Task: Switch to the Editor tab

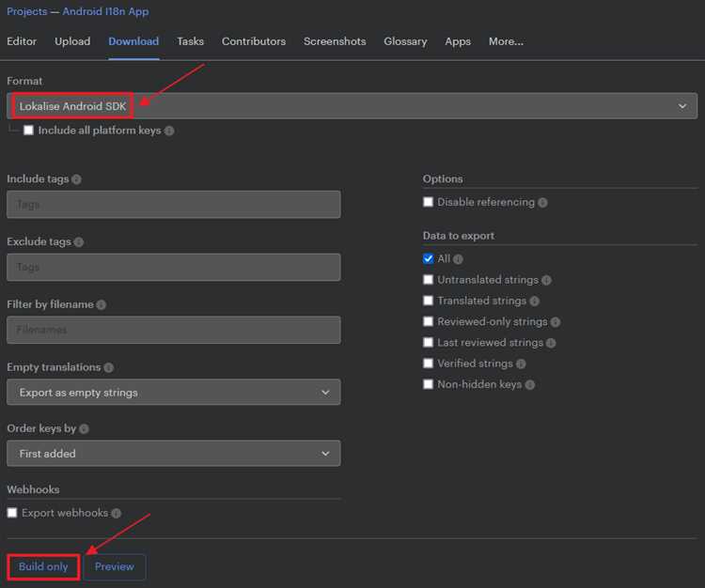Action: (x=22, y=41)
